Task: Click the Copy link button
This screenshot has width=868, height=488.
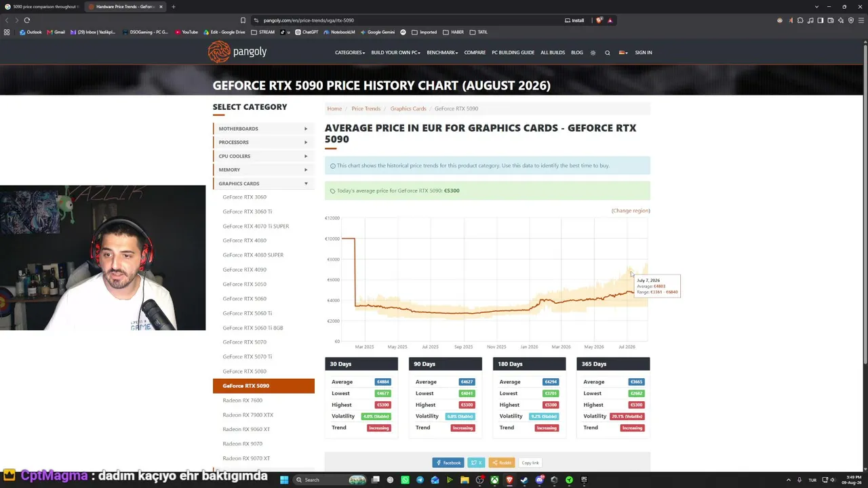Action: [530, 463]
